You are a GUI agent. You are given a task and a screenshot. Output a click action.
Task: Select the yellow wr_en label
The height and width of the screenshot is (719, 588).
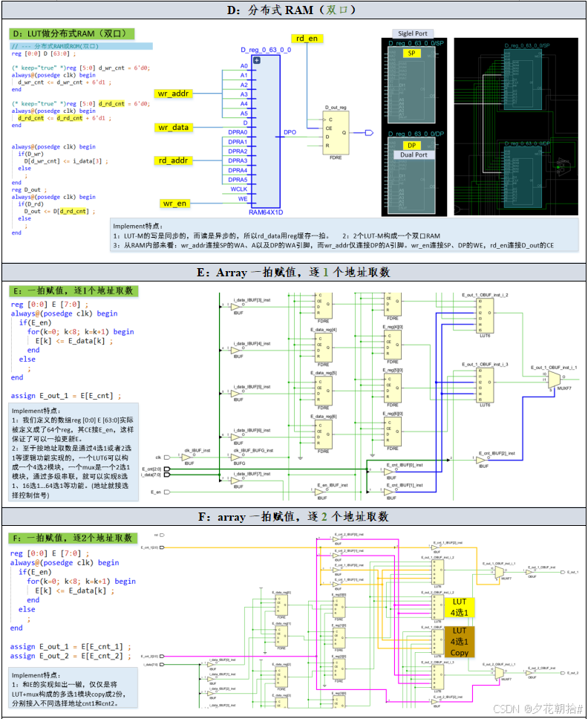(x=174, y=203)
